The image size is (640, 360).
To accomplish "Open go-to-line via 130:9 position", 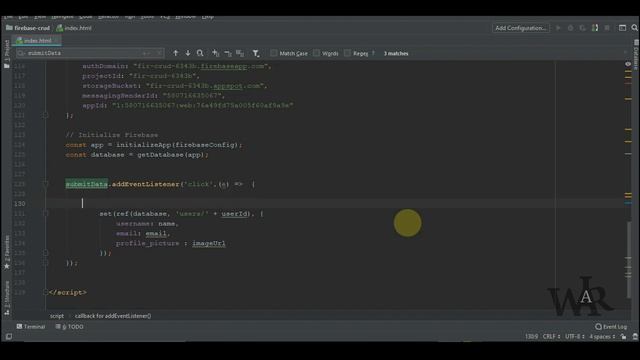I will (531, 337).
